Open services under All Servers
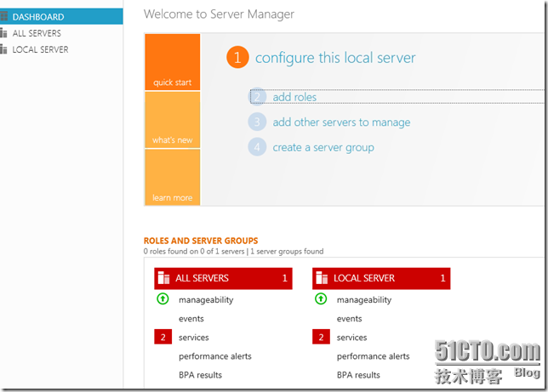Screen dimensions: 548x392 tap(194, 338)
